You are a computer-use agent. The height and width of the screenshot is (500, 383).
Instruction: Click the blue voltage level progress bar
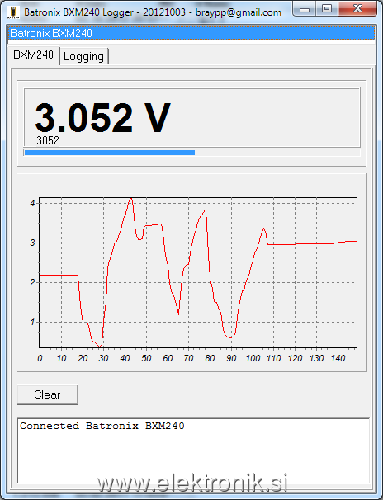[x=110, y=153]
